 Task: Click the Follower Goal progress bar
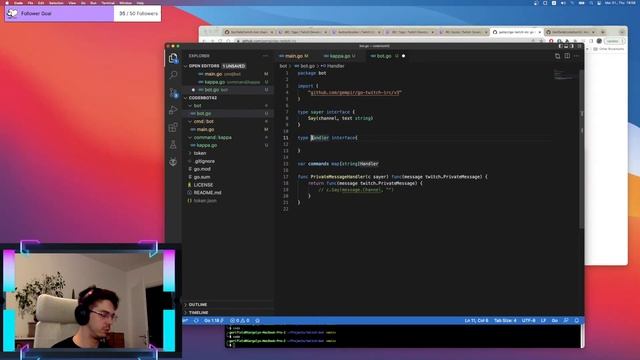pos(82,13)
